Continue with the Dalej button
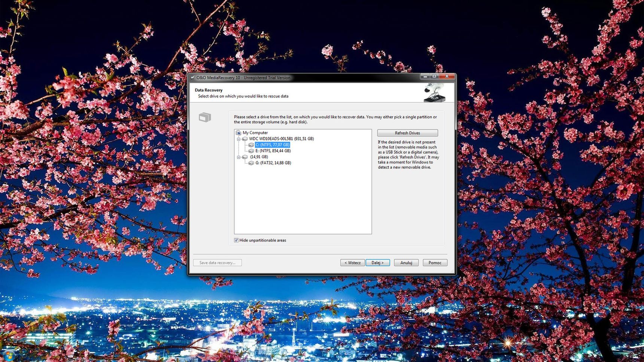Viewport: 644px width, 362px height. point(377,263)
